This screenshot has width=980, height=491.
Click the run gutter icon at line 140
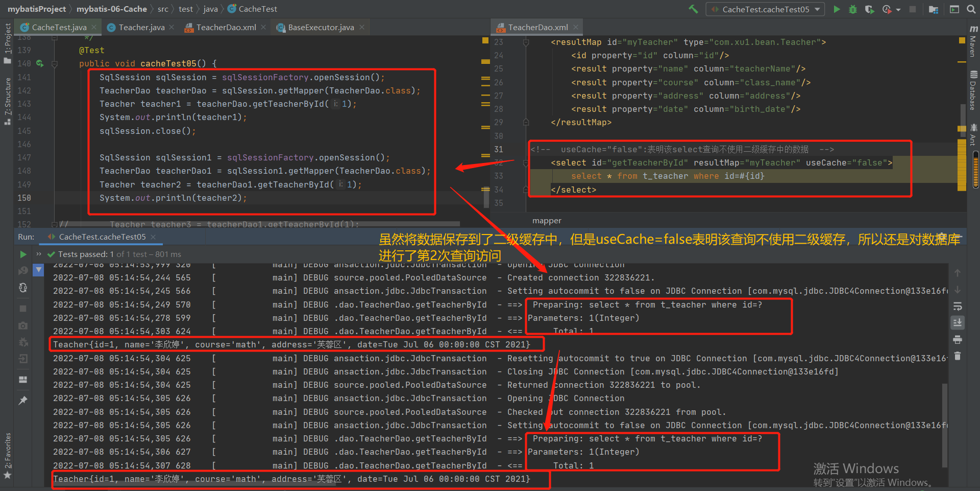40,63
